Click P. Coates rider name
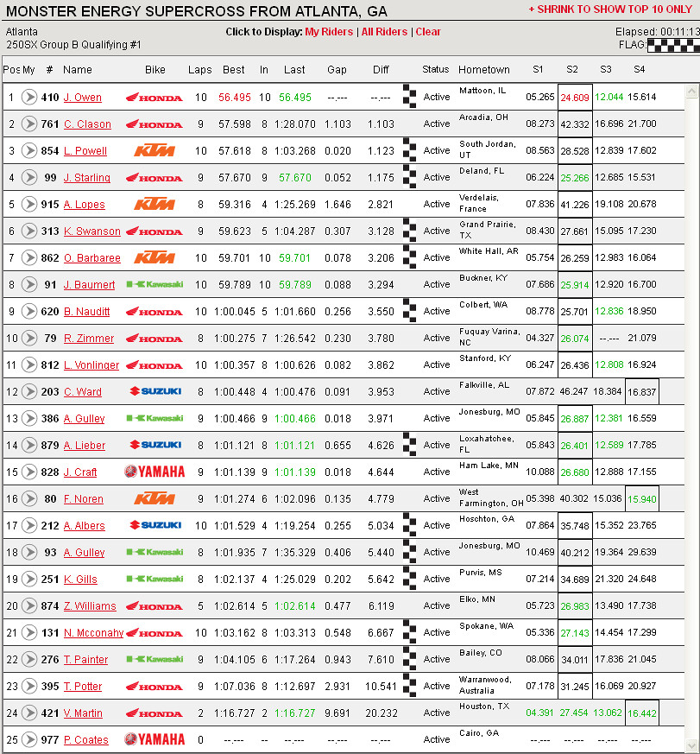 point(86,739)
